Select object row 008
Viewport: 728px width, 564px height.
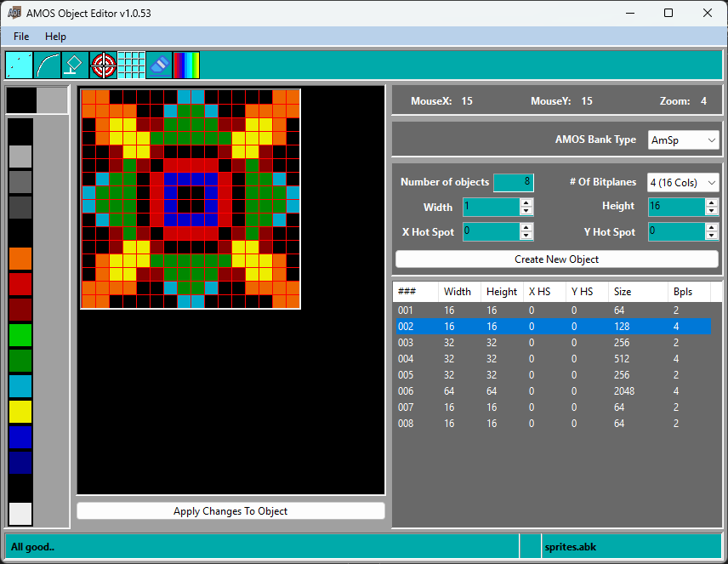coord(554,424)
